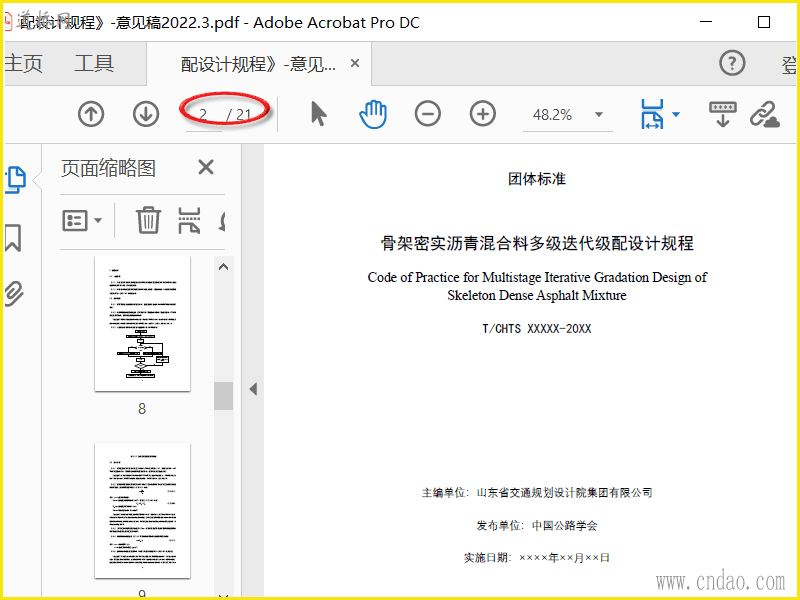Delete selected page with trash icon
Viewport: 800px width, 600px height.
point(148,220)
